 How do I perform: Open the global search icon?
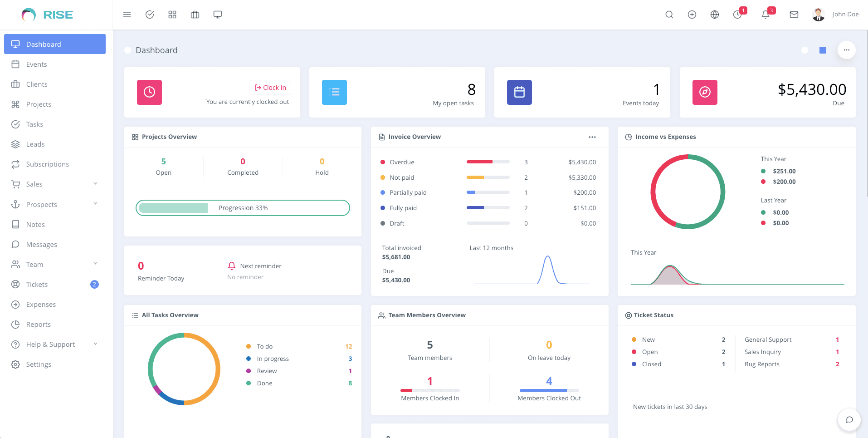coord(669,14)
